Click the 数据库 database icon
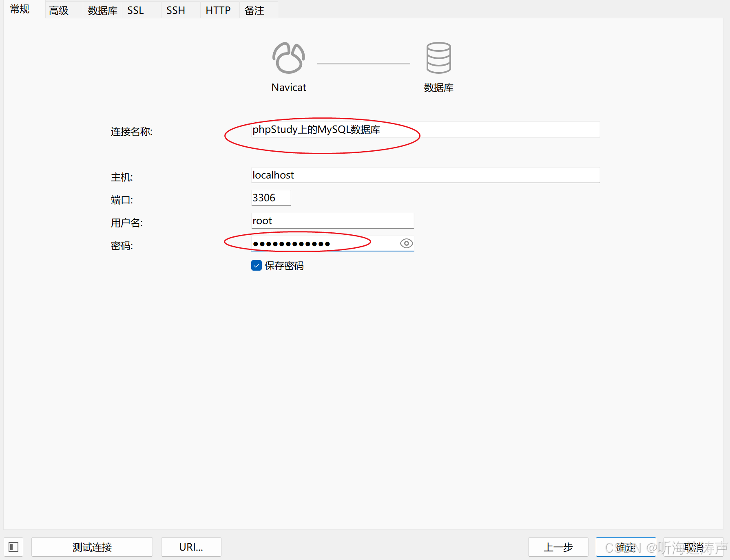Screen dimensions: 730x560 pyautogui.click(x=438, y=58)
